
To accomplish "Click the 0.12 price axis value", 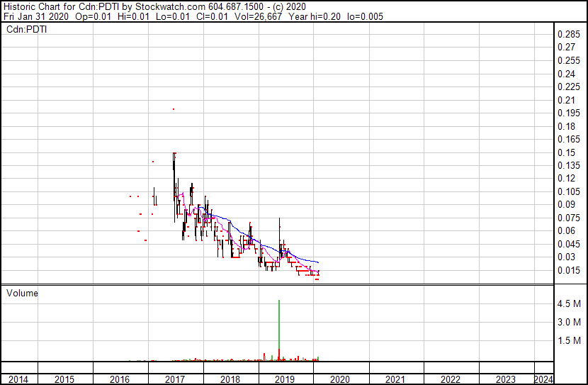I will (566, 178).
